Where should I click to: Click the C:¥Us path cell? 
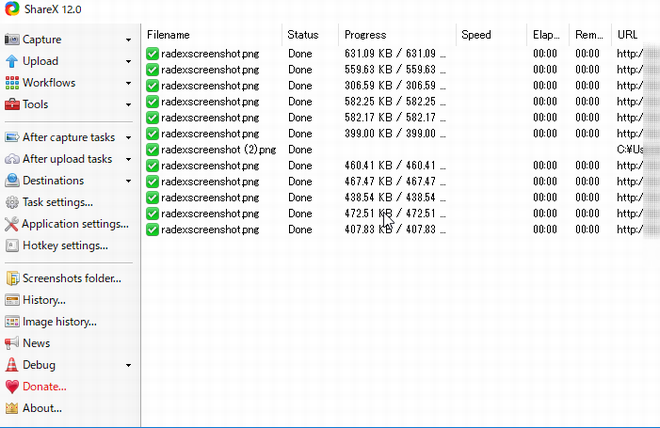click(x=630, y=150)
